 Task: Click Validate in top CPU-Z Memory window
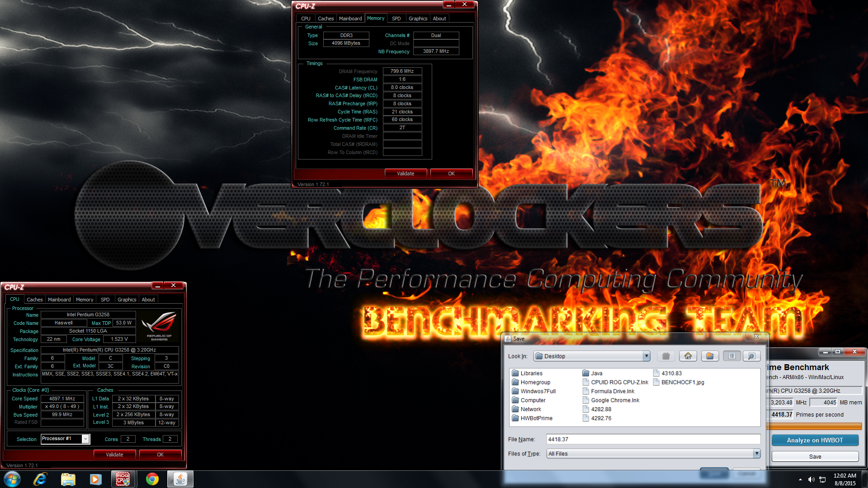coord(406,174)
